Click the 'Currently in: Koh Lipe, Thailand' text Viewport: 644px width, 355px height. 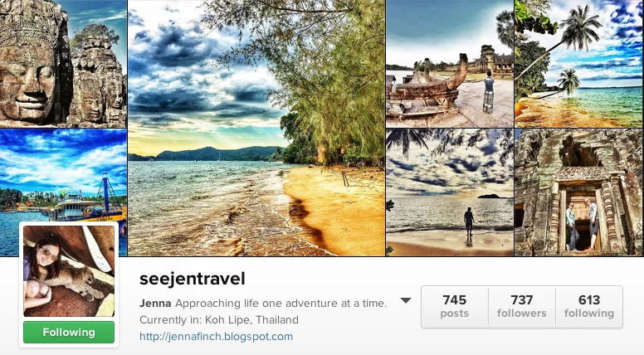click(x=219, y=319)
